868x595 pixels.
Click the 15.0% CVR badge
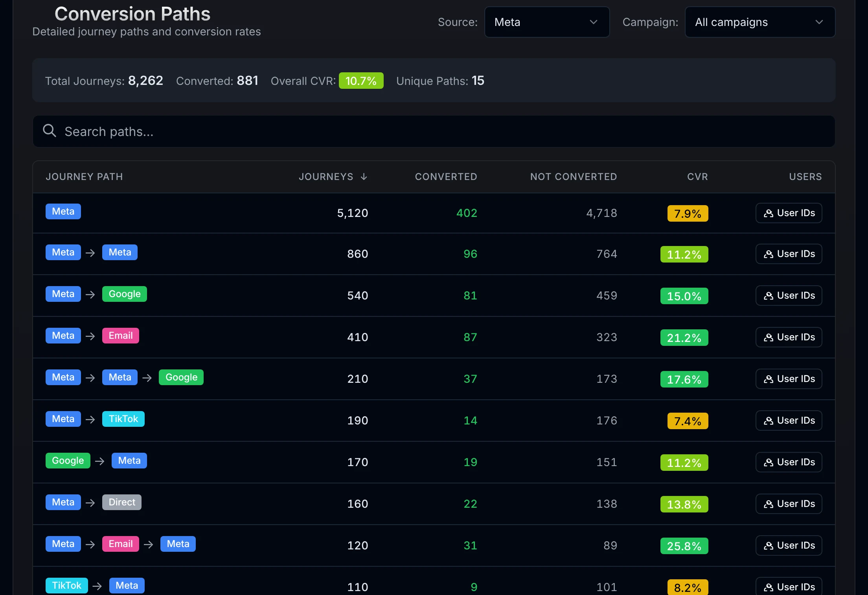[684, 296]
